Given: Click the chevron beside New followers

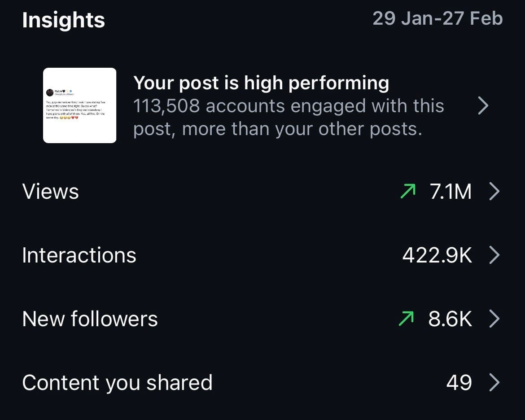Looking at the screenshot, I should [495, 319].
